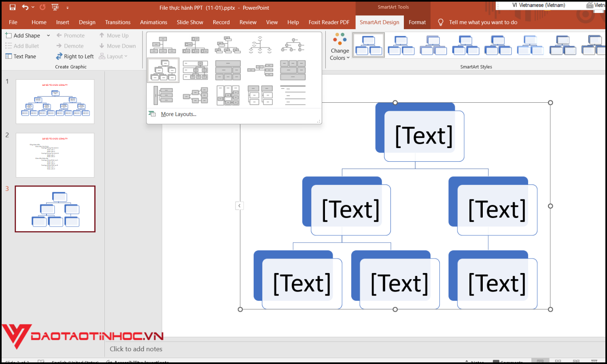This screenshot has height=364, width=607.
Task: Switch to the Transitions tab
Action: 118,22
